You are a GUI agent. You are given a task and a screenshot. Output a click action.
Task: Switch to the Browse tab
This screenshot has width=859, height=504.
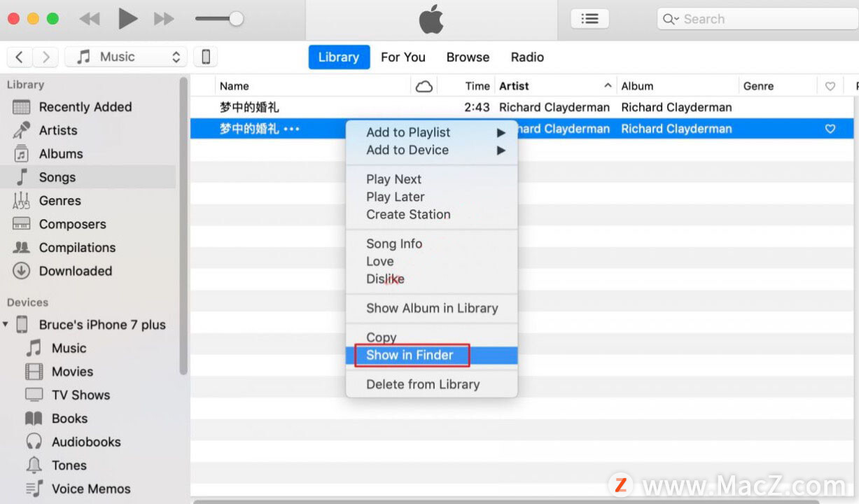[x=468, y=57]
